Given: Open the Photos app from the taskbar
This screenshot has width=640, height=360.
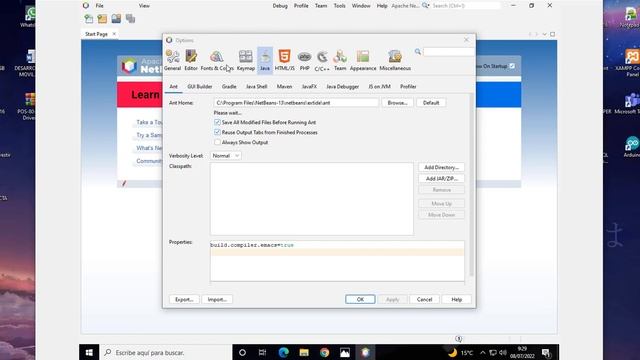Looking at the screenshot, I should pos(345,352).
